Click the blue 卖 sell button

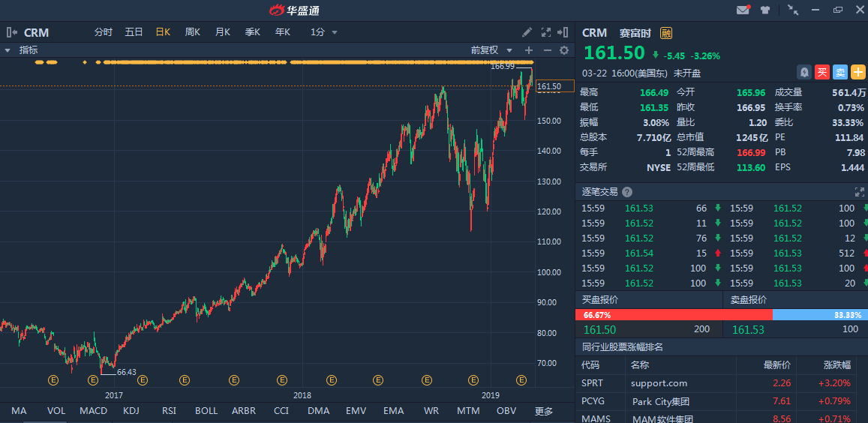pos(840,72)
